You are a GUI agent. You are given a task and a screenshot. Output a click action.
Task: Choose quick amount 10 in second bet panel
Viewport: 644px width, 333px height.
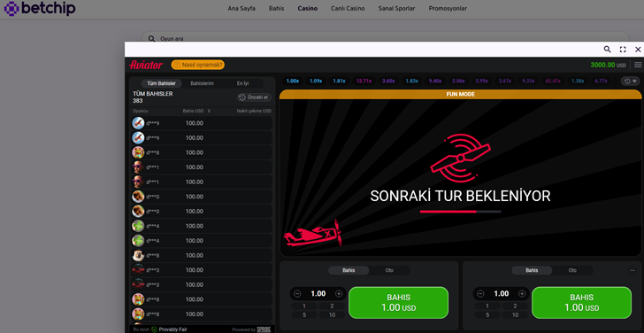tap(515, 315)
